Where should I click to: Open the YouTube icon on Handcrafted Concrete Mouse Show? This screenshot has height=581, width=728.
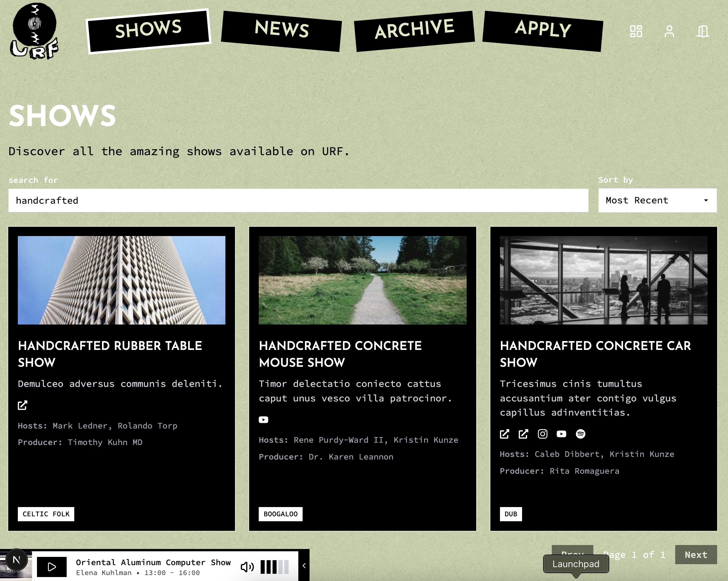point(263,420)
